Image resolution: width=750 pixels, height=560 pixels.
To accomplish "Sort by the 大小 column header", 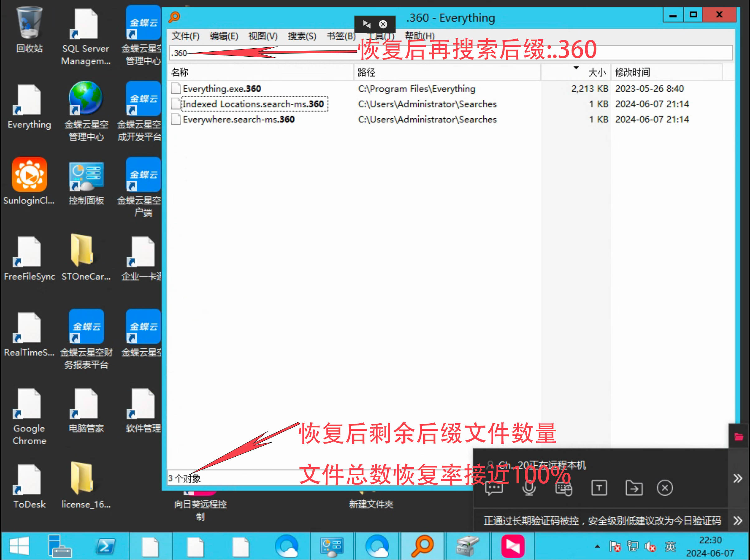I will [x=576, y=72].
